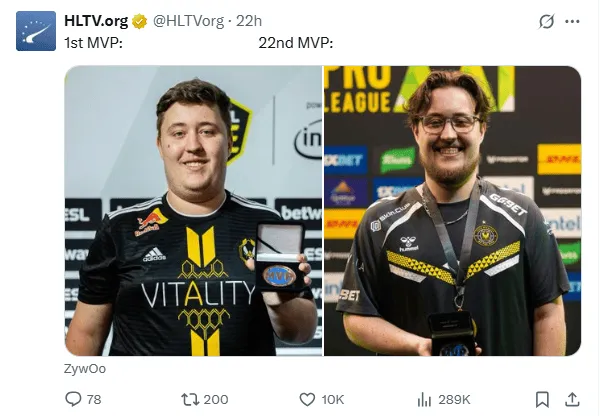Click the ZywOo caption text
Image resolution: width=600 pixels, height=416 pixels.
(85, 369)
